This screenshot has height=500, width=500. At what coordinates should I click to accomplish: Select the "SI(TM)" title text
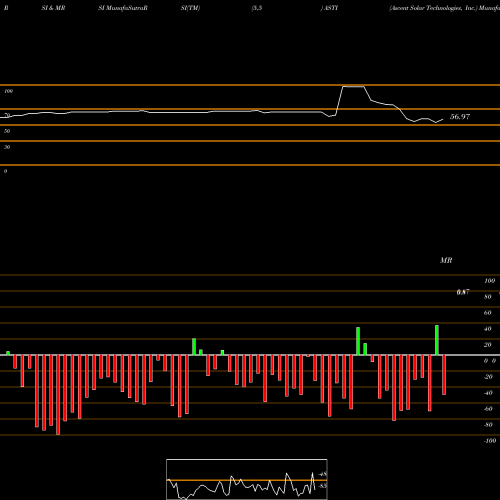[190, 8]
